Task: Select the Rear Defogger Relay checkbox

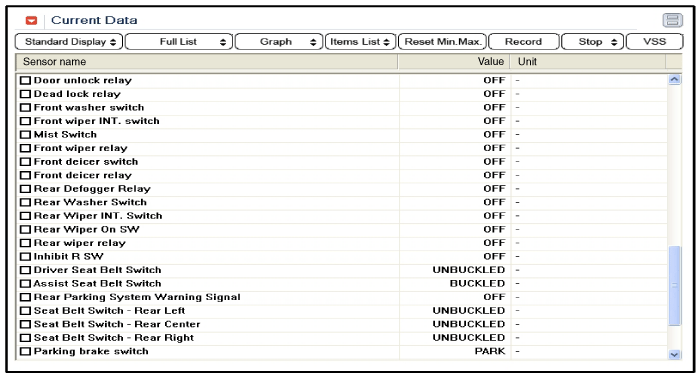Action: [25, 189]
